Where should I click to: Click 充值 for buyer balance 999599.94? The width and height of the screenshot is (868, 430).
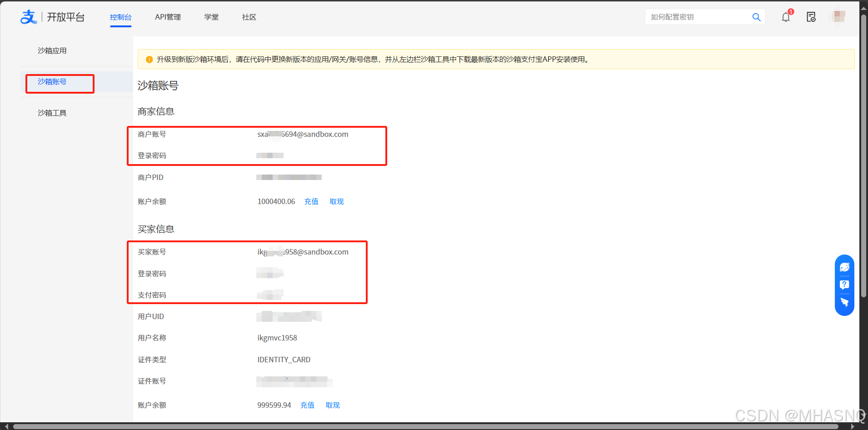tap(307, 405)
